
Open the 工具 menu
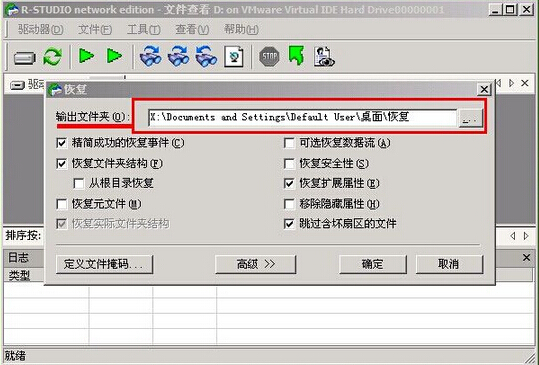[x=144, y=29]
